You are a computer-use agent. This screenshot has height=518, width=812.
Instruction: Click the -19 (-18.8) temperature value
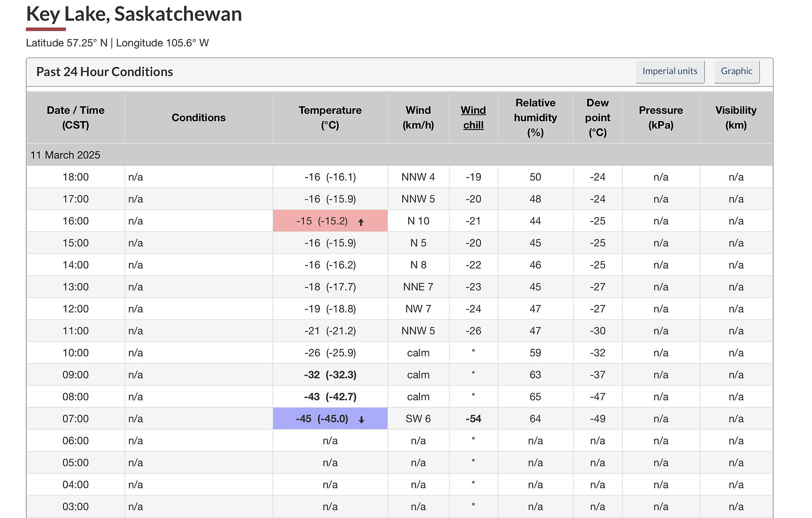[x=330, y=309]
